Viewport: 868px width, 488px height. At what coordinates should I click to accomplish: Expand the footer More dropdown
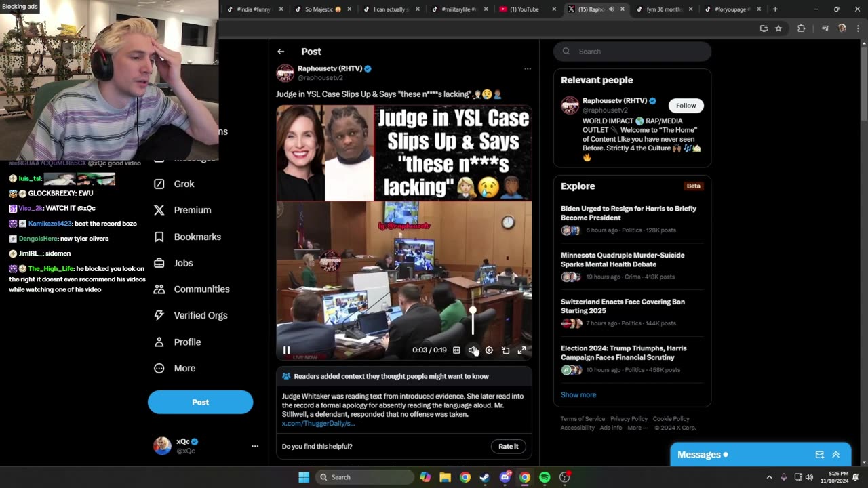coord(637,428)
